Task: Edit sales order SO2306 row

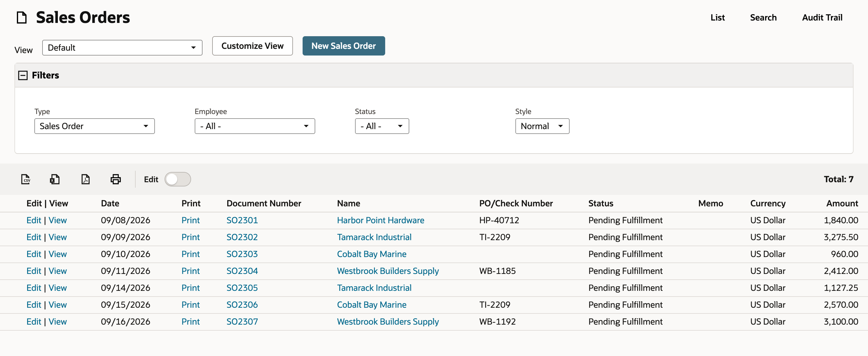Action: tap(34, 305)
